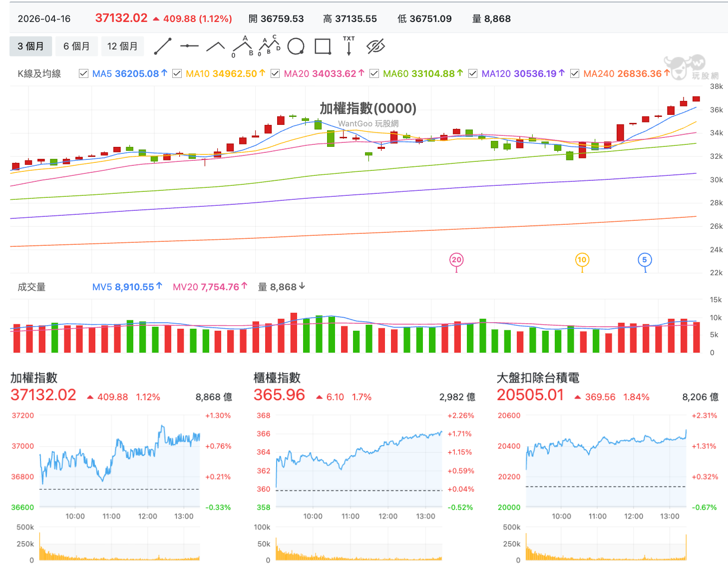The image size is (728, 572).
Task: Click the MA10 34962.50 value label
Action: (x=226, y=74)
